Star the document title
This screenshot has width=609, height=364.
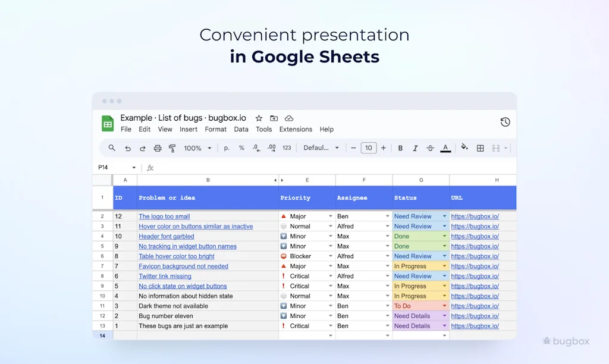pyautogui.click(x=259, y=118)
